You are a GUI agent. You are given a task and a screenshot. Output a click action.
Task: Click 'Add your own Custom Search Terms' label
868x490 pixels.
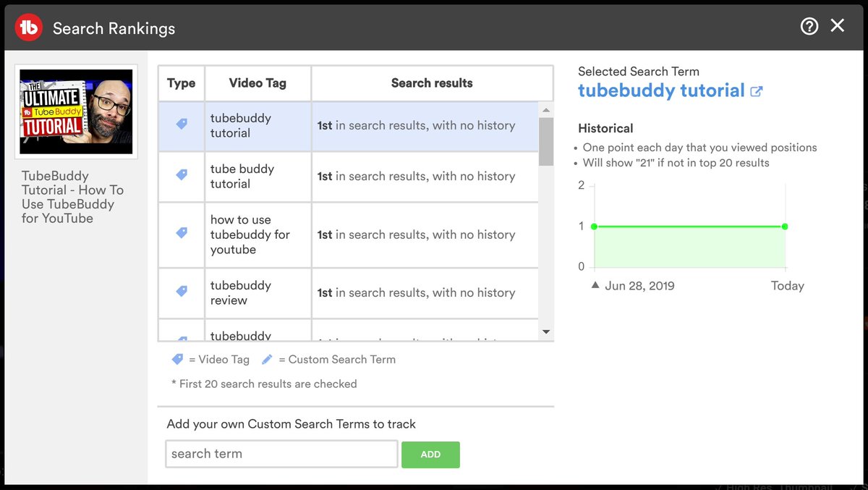point(292,424)
